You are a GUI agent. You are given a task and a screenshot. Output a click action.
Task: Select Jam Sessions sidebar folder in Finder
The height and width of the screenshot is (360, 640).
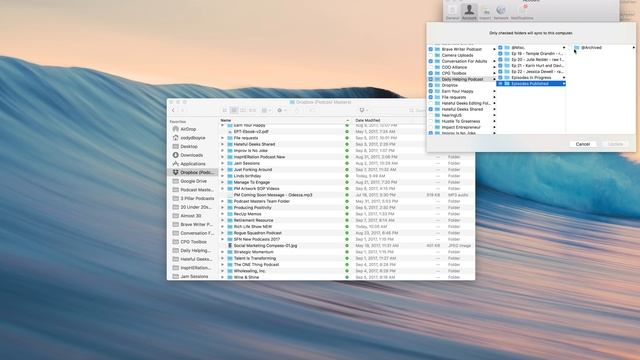[x=194, y=276]
